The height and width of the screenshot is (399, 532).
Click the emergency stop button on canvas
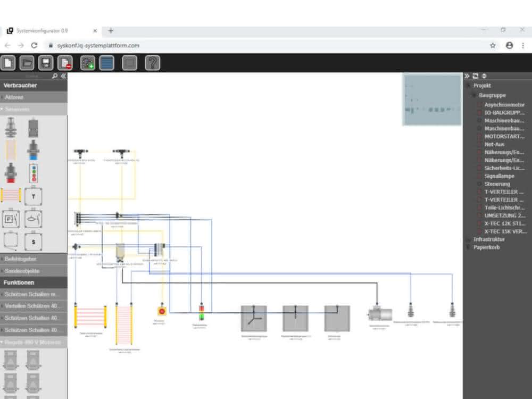coord(162,311)
